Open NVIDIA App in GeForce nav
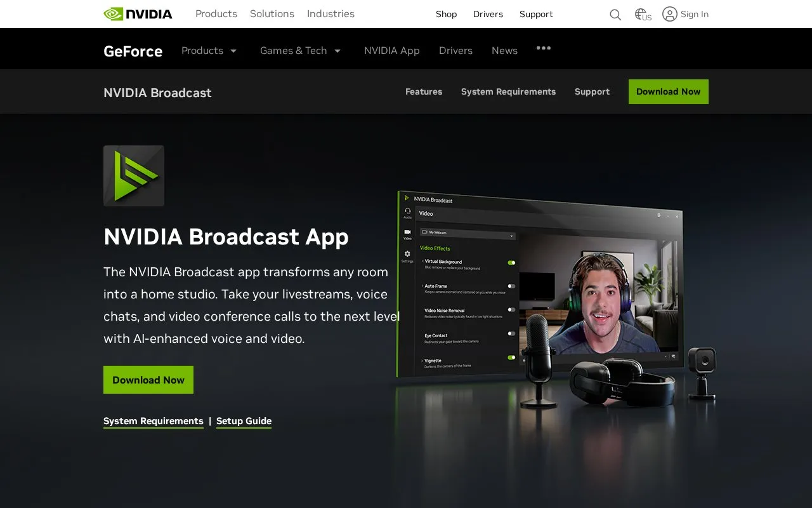 392,51
